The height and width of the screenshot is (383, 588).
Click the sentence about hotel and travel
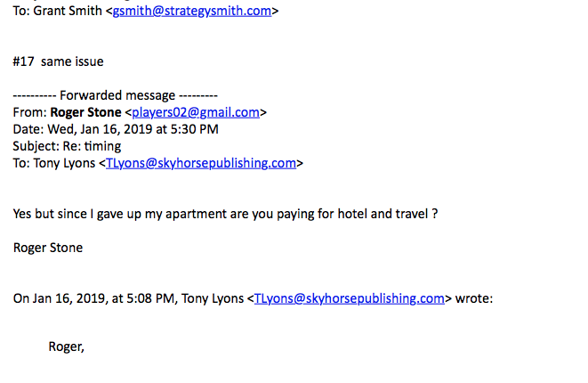coord(225,214)
